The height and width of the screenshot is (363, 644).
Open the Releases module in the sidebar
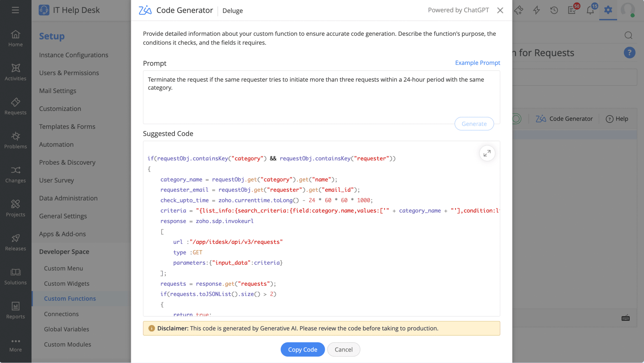tap(15, 242)
